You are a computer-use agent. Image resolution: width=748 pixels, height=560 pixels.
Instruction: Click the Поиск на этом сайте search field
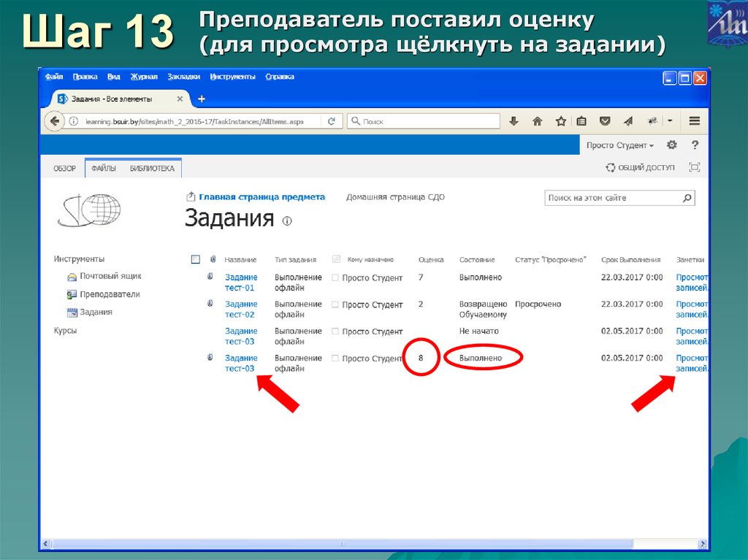[x=614, y=197]
